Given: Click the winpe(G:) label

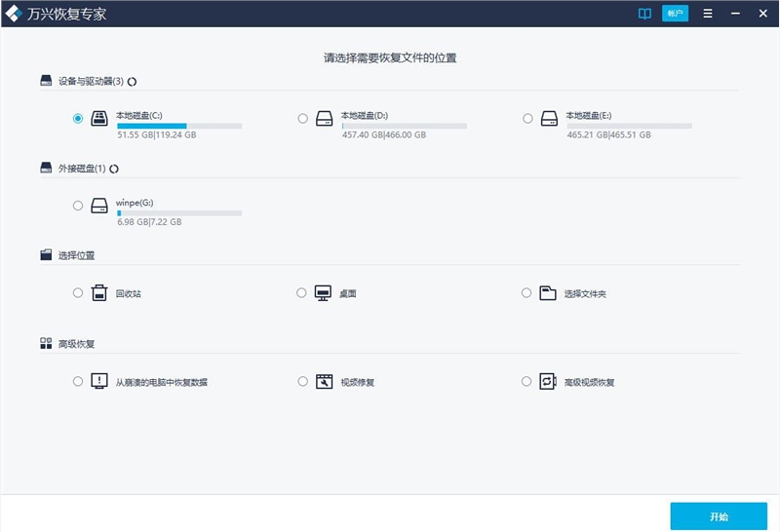Looking at the screenshot, I should (x=135, y=203).
